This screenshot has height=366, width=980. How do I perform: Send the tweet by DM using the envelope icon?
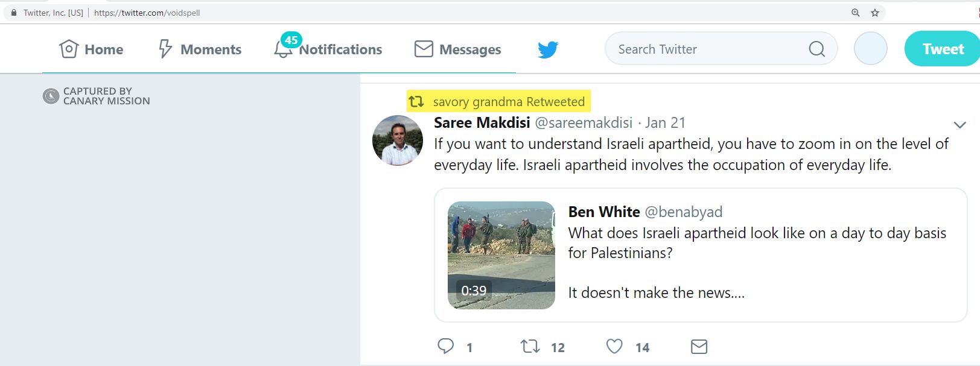698,346
